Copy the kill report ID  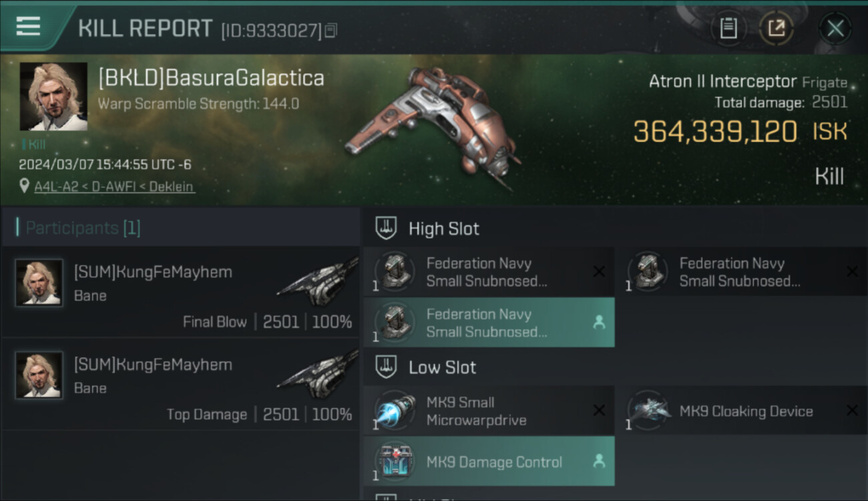click(x=332, y=30)
